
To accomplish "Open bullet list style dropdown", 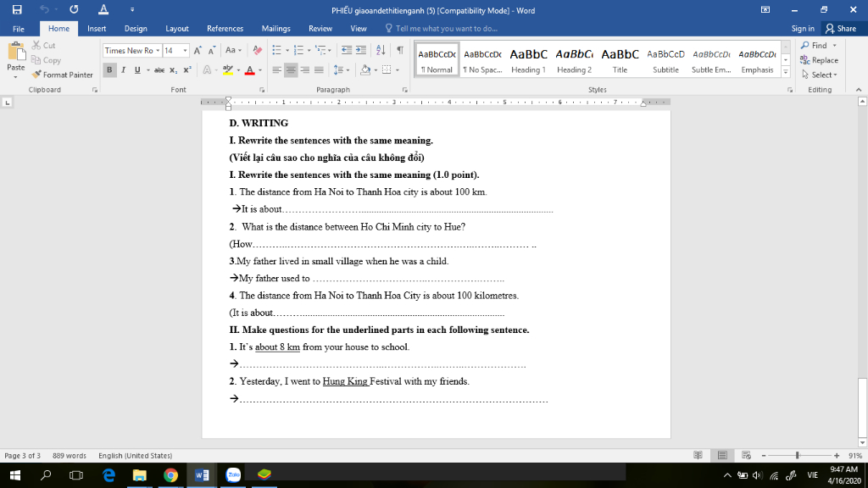I will pos(287,50).
